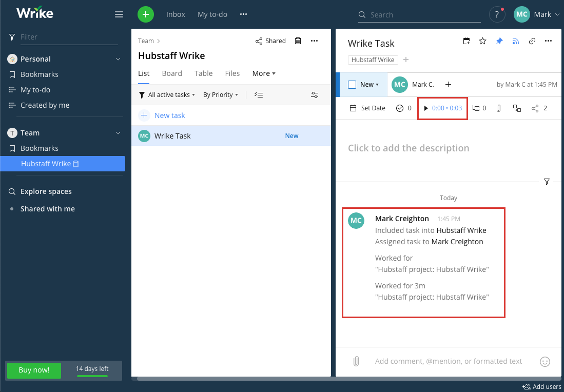The width and height of the screenshot is (564, 392).
Task: Click to add the task description
Action: click(x=409, y=148)
